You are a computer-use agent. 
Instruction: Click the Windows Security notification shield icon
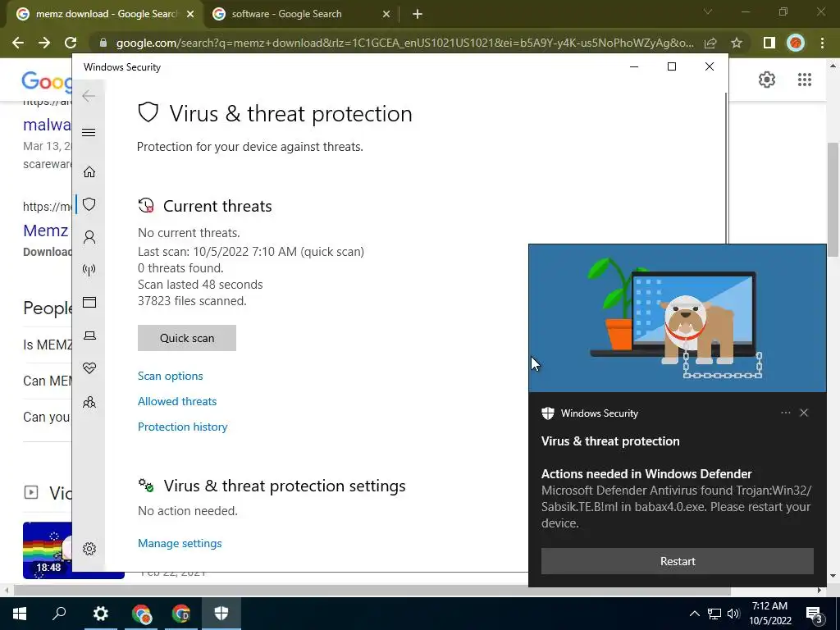(547, 413)
